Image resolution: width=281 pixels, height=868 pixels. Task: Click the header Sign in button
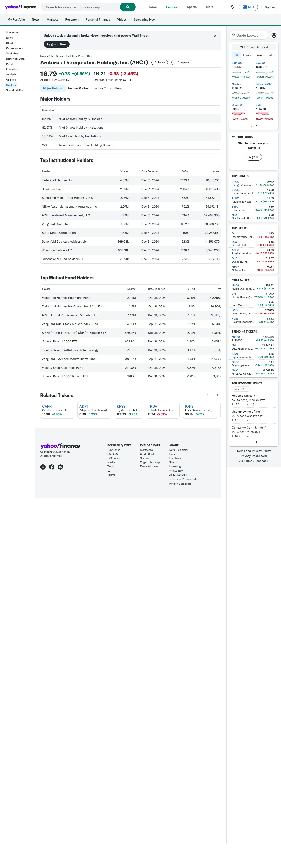[270, 7]
